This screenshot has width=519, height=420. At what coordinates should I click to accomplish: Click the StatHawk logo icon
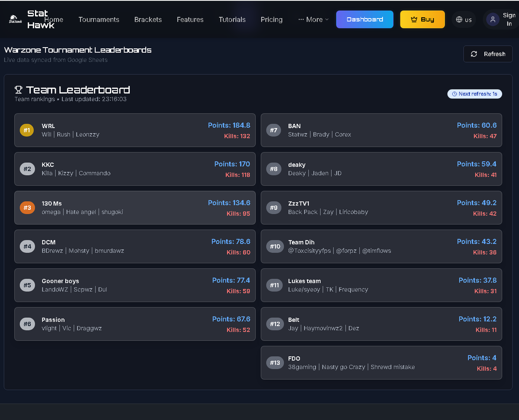(x=15, y=19)
